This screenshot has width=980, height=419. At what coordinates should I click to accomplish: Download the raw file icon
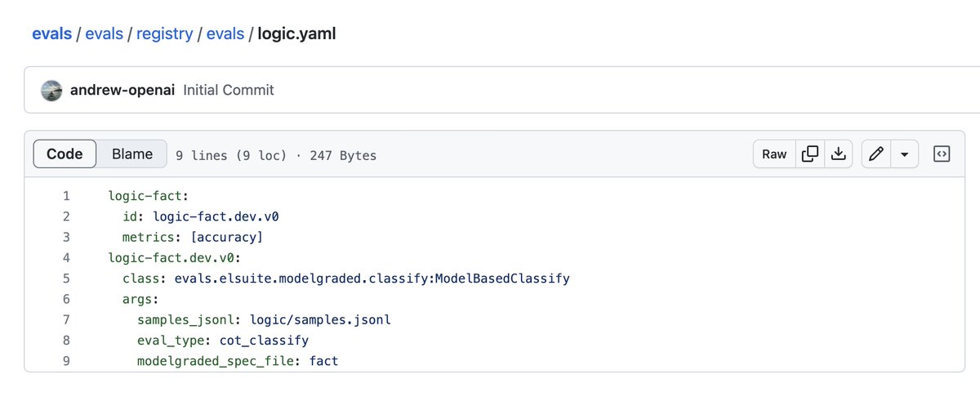(838, 154)
